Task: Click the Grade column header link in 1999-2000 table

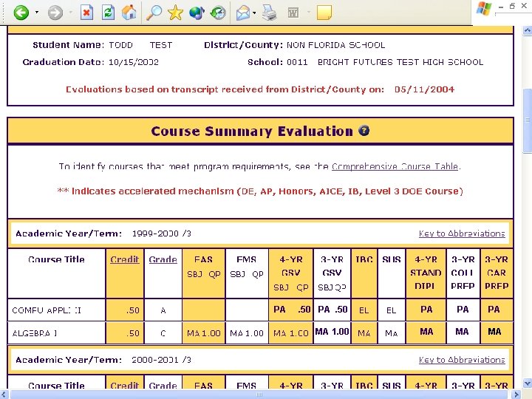Action: (163, 259)
